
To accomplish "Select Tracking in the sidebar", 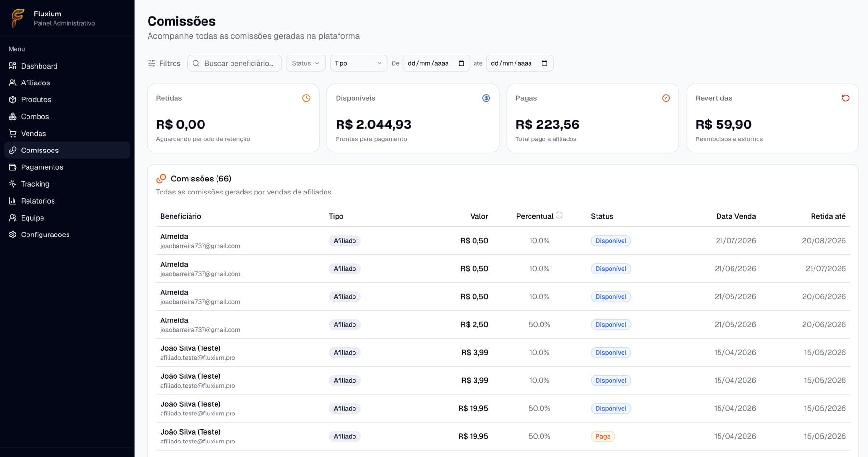I will (x=67, y=184).
